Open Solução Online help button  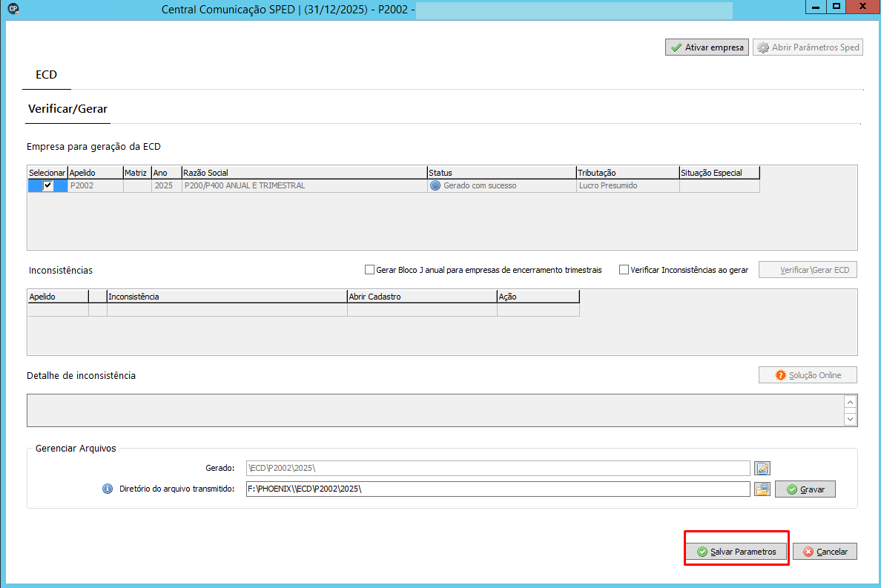click(808, 375)
